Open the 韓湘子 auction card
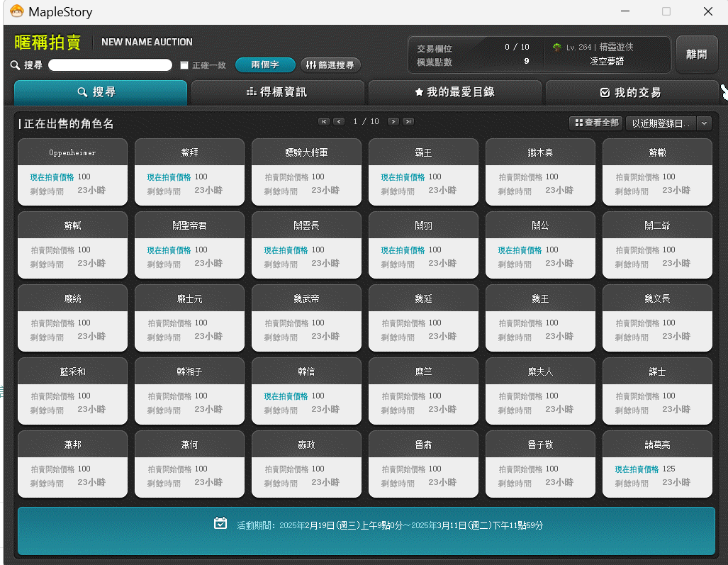728x565 pixels. 189,391
